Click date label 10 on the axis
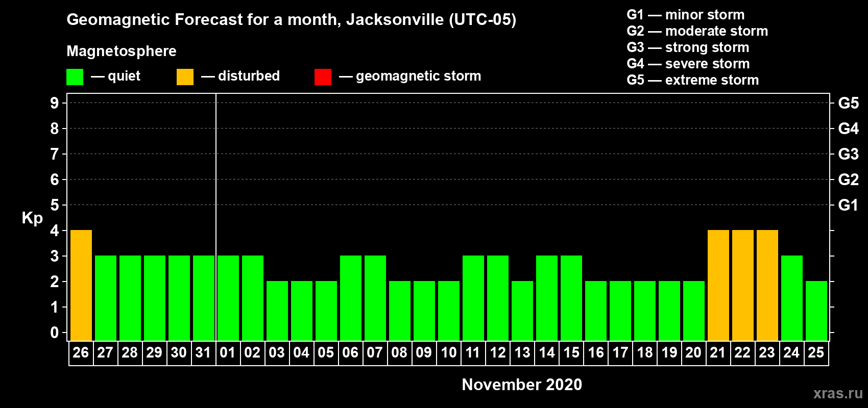Screen dimensions: 868x408 coord(449,352)
